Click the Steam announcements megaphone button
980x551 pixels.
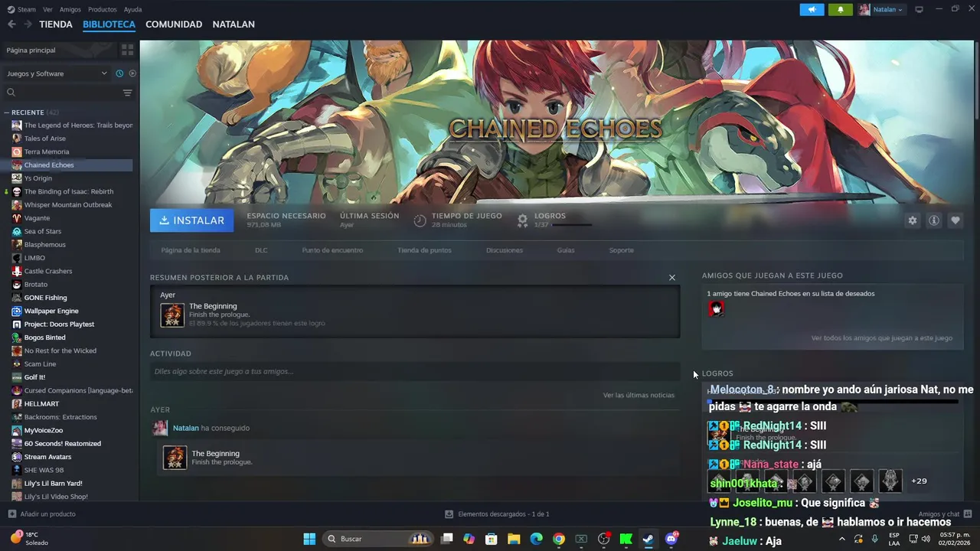[812, 9]
